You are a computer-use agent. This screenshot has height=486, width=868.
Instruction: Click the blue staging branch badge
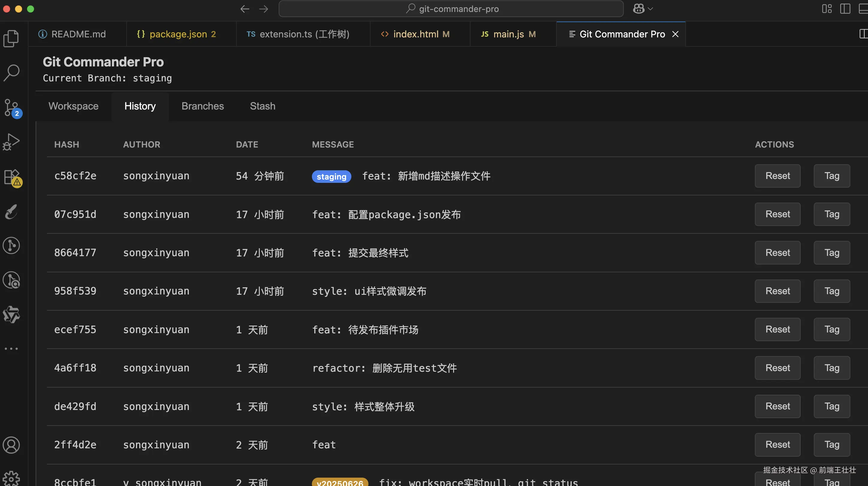(331, 177)
